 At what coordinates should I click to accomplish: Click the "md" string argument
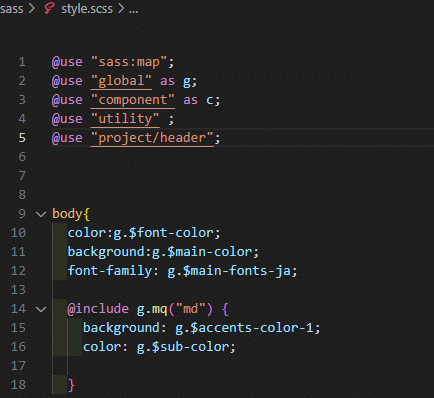(x=190, y=309)
